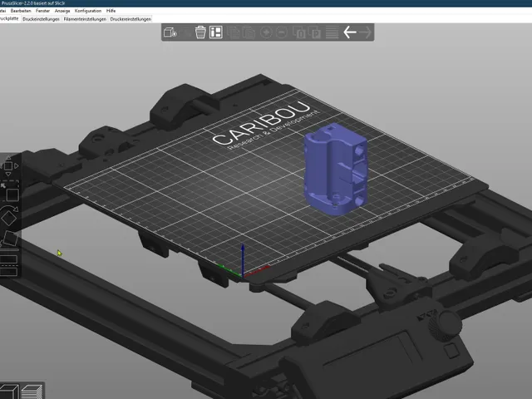Toggle variable layer height editing icon
This screenshot has width=532, height=399.
pyautogui.click(x=332, y=32)
